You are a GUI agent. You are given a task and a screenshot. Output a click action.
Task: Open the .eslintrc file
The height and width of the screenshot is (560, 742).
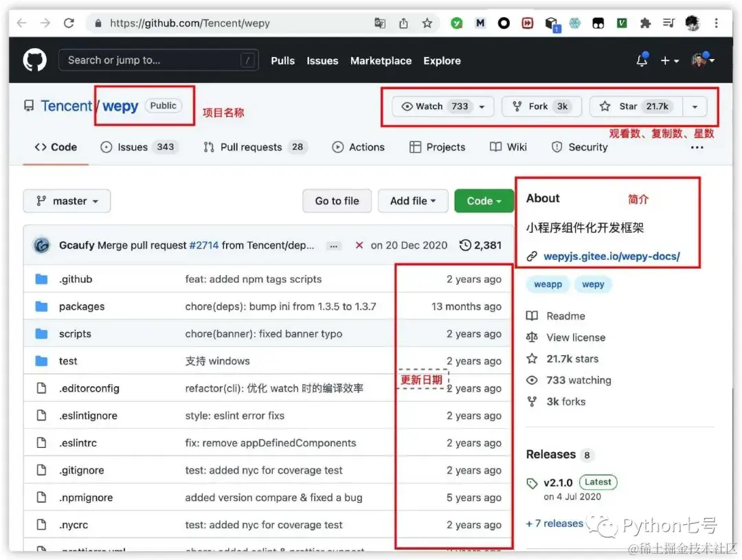[78, 443]
